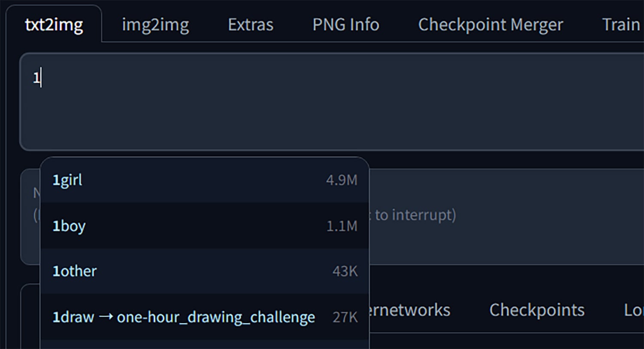Choose the 1girl autocomplete suggestion
This screenshot has width=644, height=349.
[x=204, y=180]
